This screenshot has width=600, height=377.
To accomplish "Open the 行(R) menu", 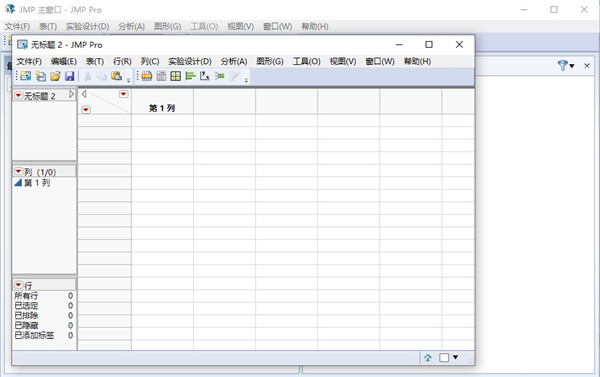I will pyautogui.click(x=122, y=62).
